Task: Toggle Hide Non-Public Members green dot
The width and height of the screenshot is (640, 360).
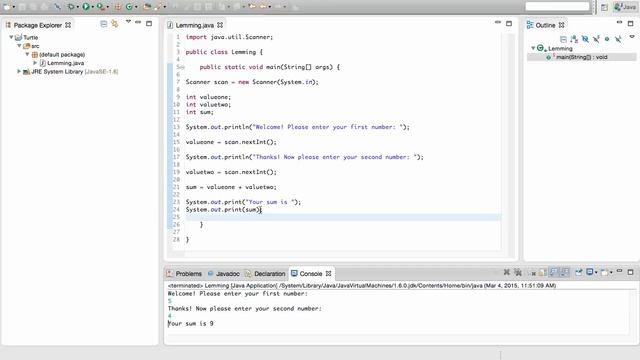Action: (x=607, y=39)
